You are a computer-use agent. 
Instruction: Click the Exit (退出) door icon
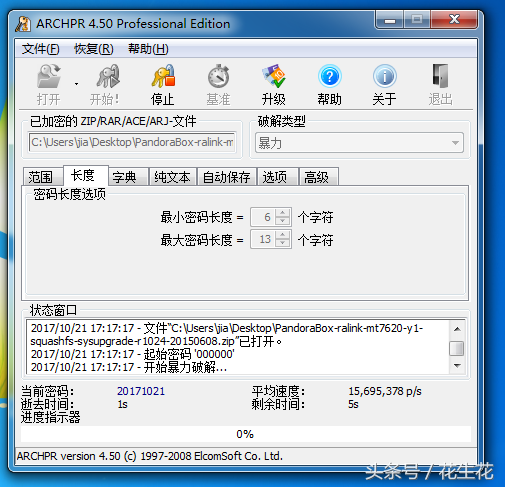(440, 77)
